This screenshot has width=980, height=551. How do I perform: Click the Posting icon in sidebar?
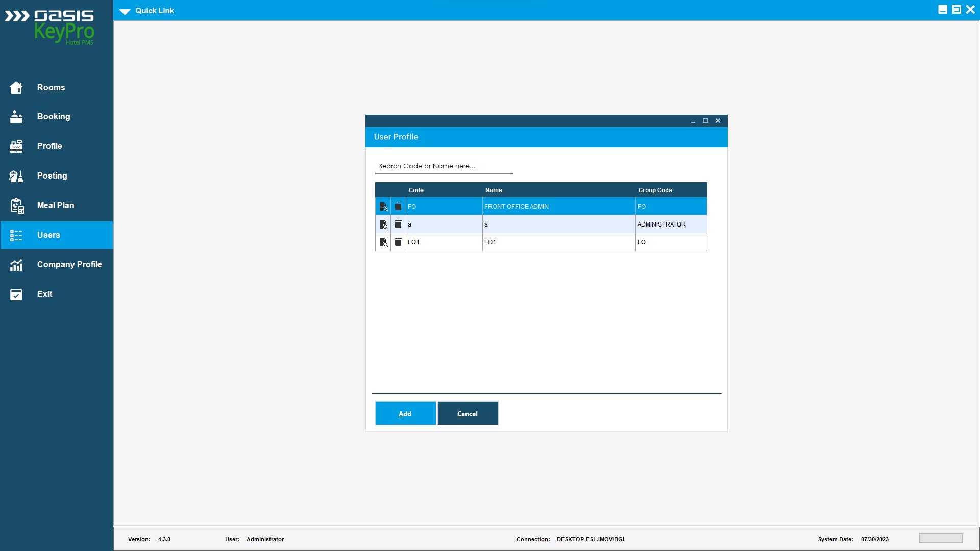pyautogui.click(x=16, y=176)
